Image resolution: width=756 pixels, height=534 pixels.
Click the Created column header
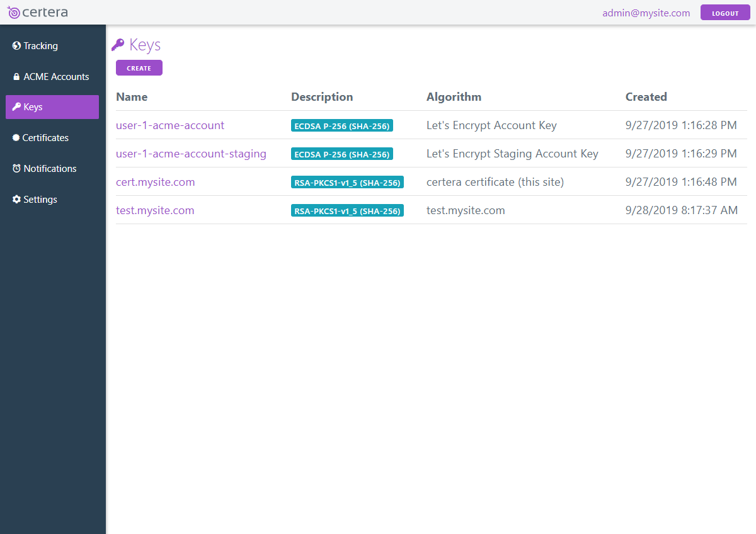pos(646,97)
